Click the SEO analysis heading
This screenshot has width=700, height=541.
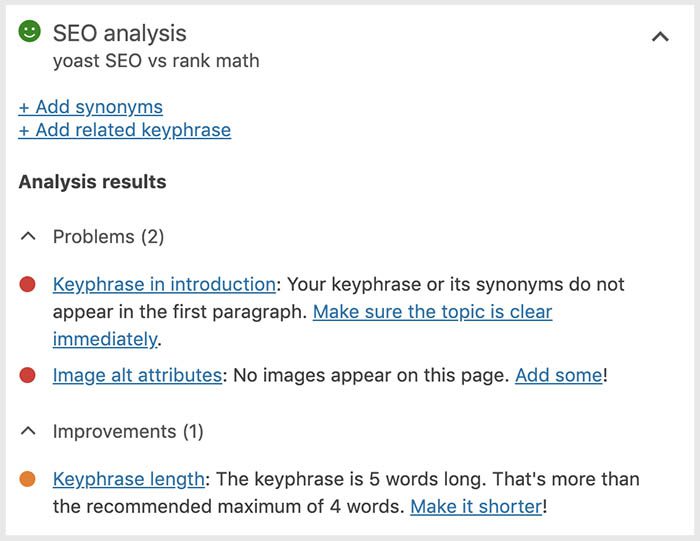[x=120, y=33]
